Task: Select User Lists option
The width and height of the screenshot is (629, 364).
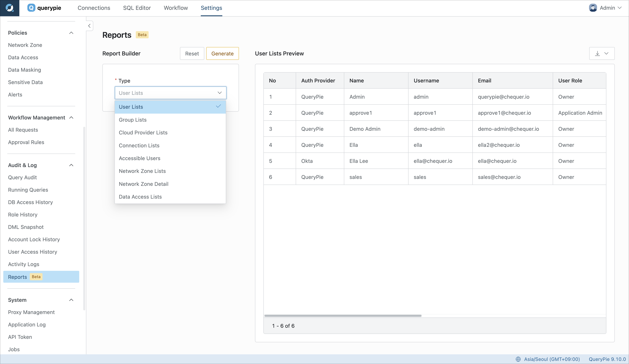Action: click(170, 107)
